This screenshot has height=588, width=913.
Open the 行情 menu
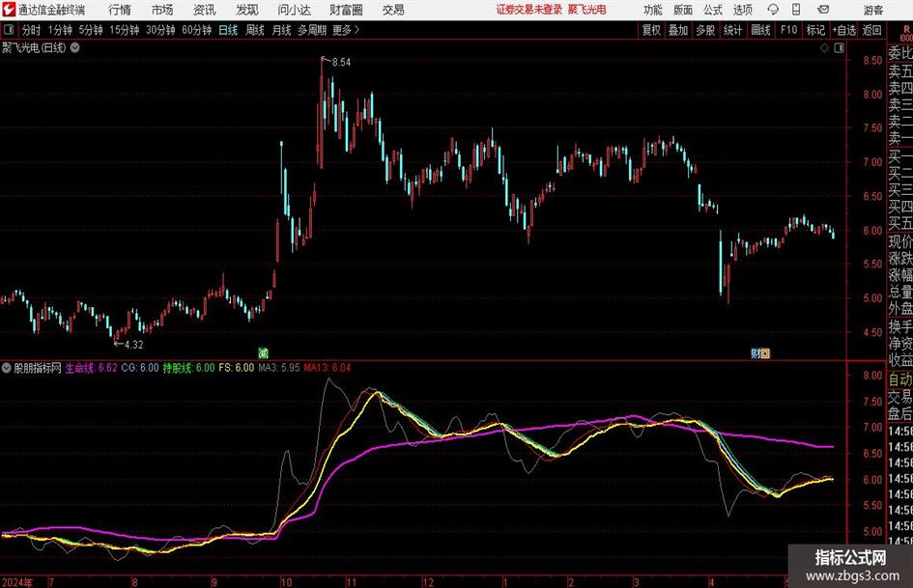pos(120,10)
